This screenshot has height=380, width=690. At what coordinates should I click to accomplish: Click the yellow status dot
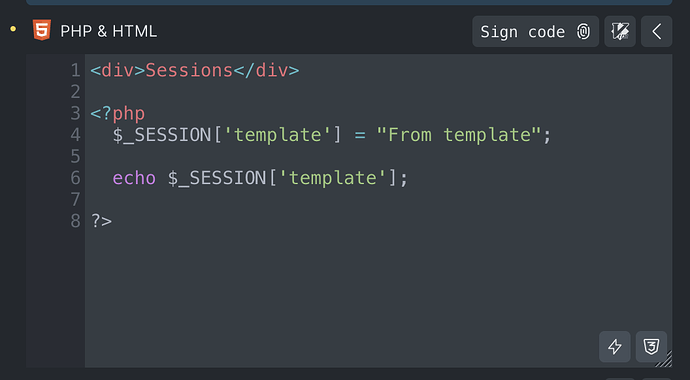[13, 29]
